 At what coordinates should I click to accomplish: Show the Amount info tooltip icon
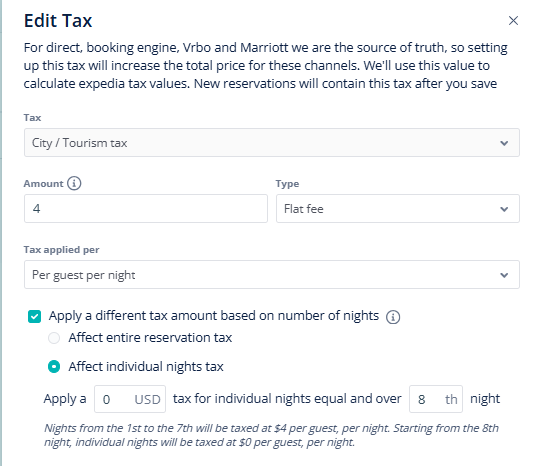(x=74, y=183)
